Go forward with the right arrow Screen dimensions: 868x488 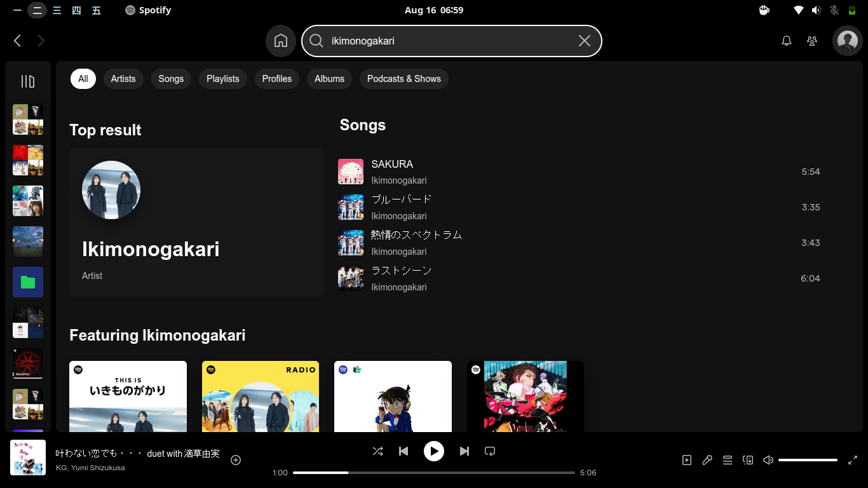(41, 41)
